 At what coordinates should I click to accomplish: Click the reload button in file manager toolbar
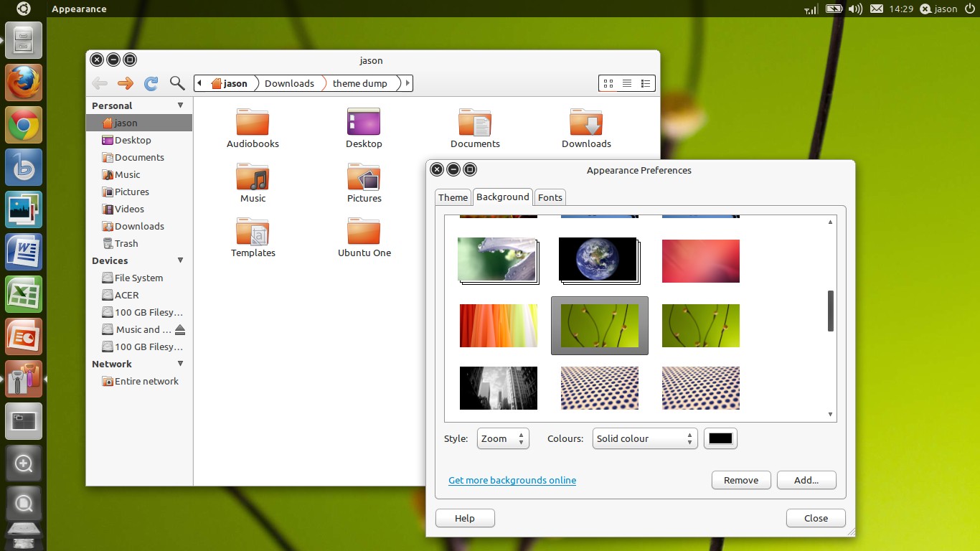click(x=151, y=83)
